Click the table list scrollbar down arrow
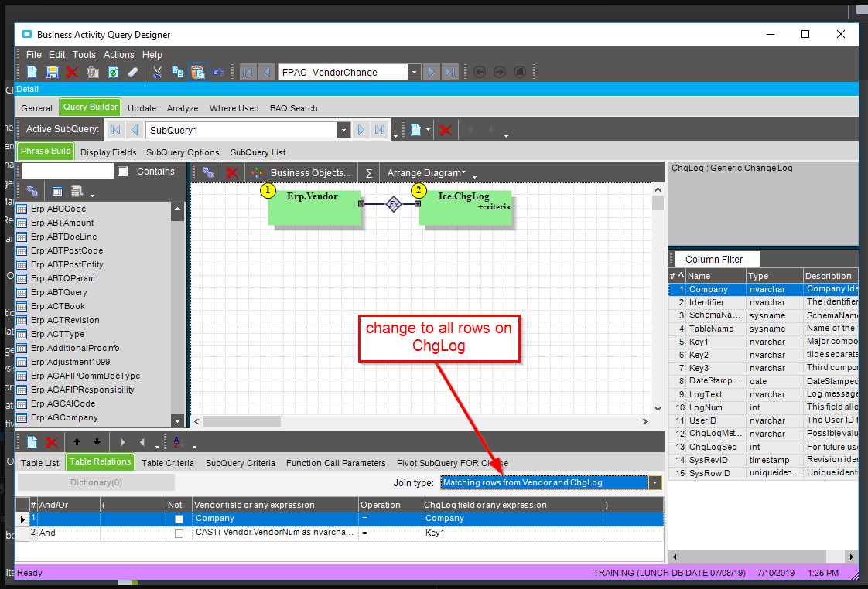The width and height of the screenshot is (868, 589). pos(177,420)
